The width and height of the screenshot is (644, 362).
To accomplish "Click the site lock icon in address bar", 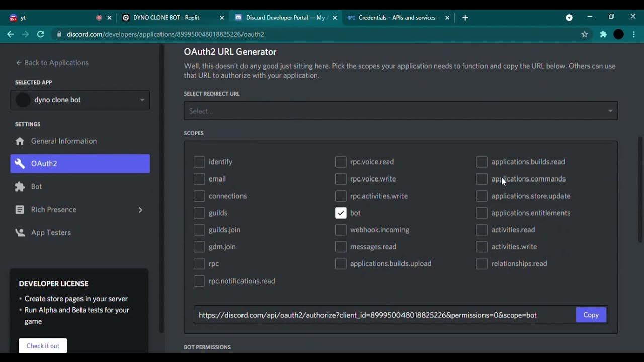I will (x=59, y=34).
